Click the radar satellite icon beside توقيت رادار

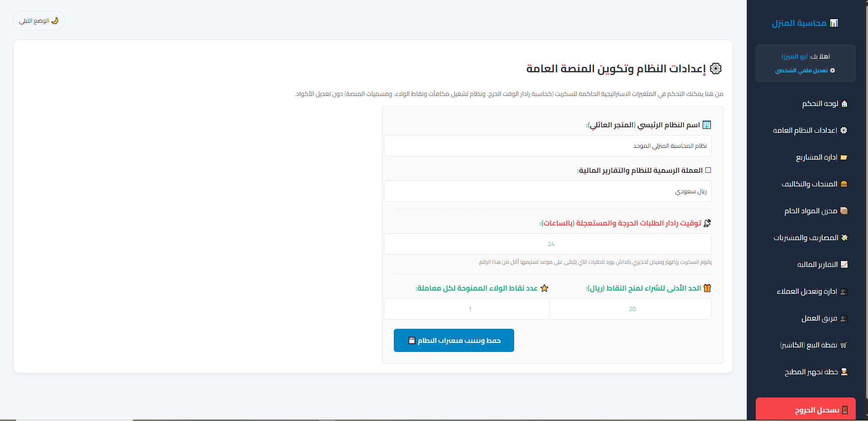[707, 223]
